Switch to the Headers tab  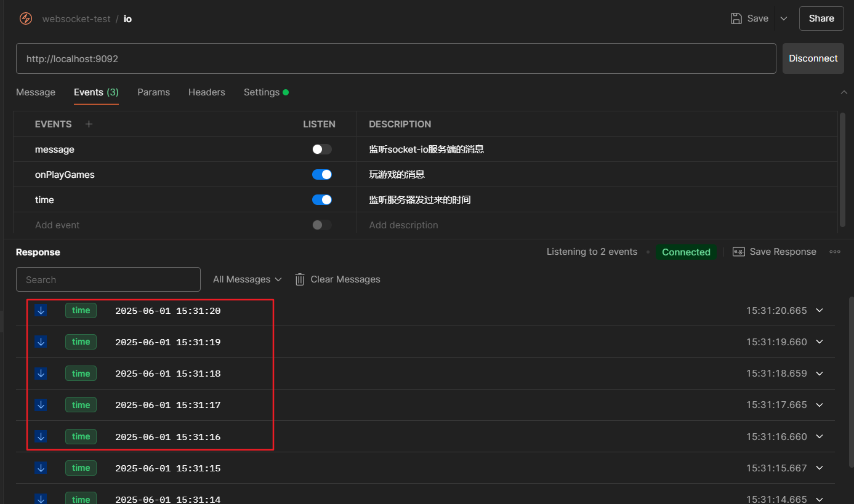pyautogui.click(x=207, y=92)
